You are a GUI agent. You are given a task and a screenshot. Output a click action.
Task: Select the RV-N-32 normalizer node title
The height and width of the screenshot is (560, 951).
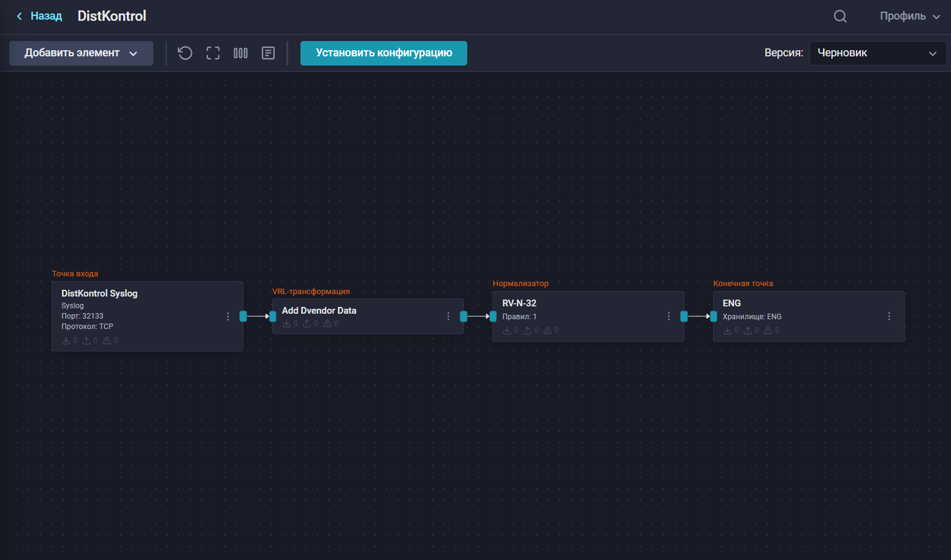519,303
